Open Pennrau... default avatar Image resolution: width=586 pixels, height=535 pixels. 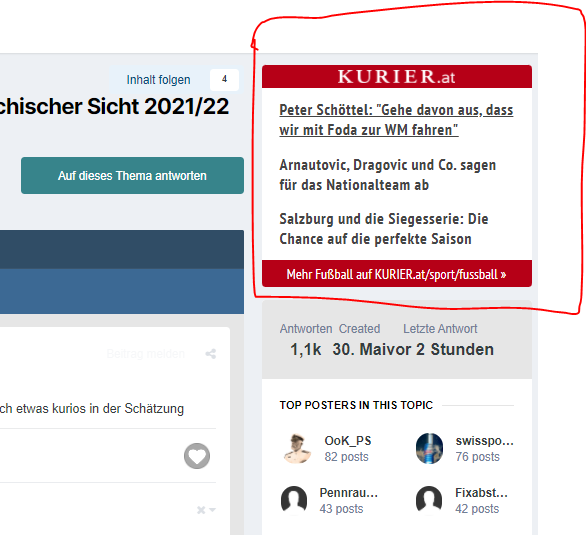[294, 500]
